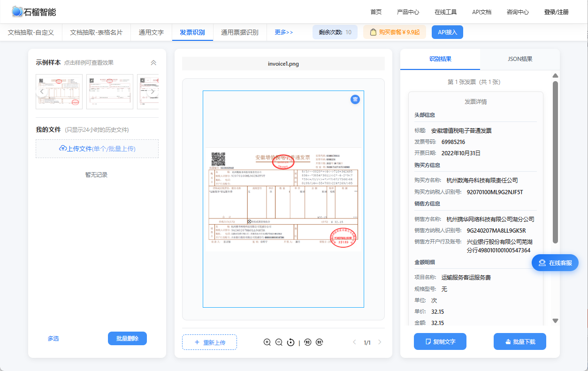Reset the invoice preview rotation
This screenshot has height=371, width=588.
point(290,342)
